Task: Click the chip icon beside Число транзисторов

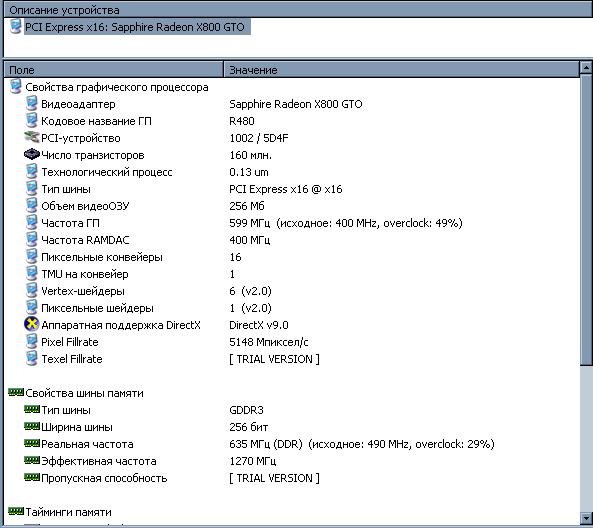Action: [x=31, y=154]
